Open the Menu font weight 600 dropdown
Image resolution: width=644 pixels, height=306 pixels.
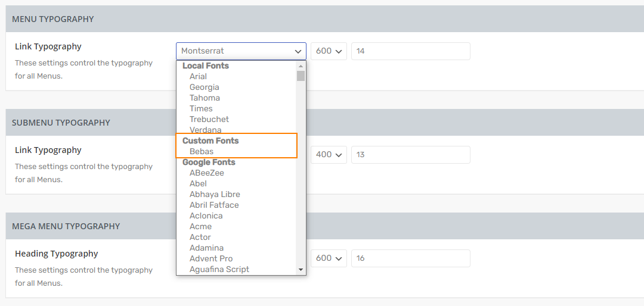click(329, 51)
